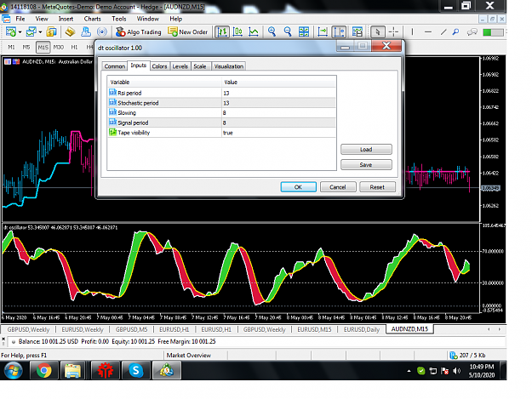This screenshot has width=532, height=399.
Task: Open the dropdown arrow beside New Chart
Action: click(x=20, y=32)
